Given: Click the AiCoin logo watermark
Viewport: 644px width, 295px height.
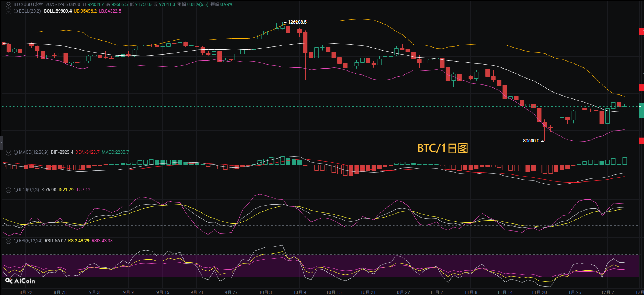Looking at the screenshot, I should click(x=20, y=281).
